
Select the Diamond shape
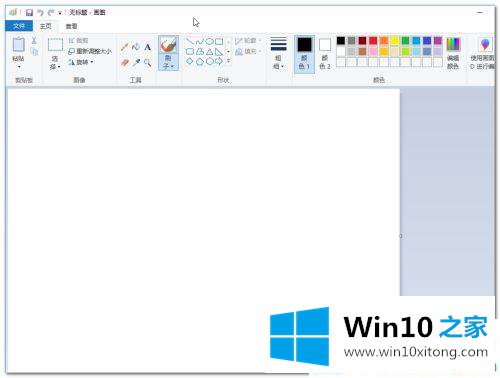(x=190, y=61)
